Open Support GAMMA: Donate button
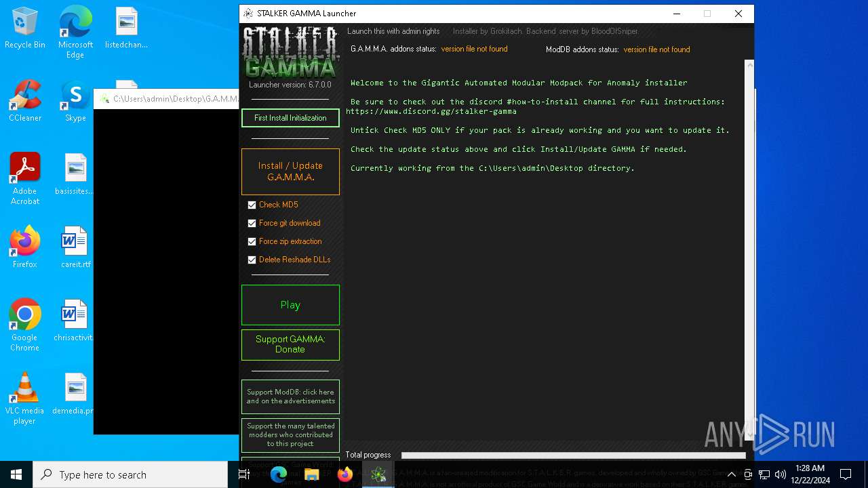Viewport: 868px width, 488px height. [x=290, y=344]
